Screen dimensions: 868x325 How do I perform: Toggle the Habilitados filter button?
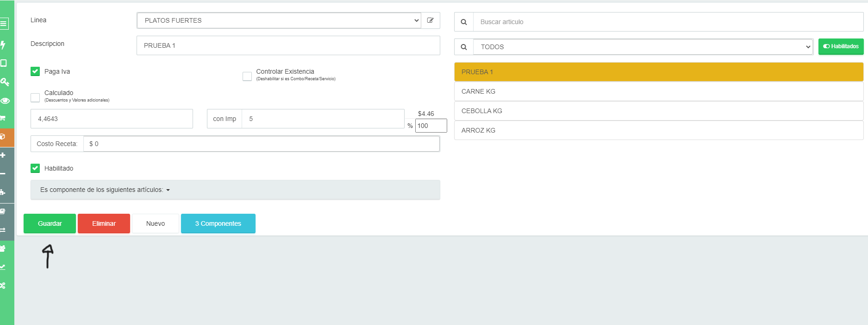pyautogui.click(x=840, y=46)
